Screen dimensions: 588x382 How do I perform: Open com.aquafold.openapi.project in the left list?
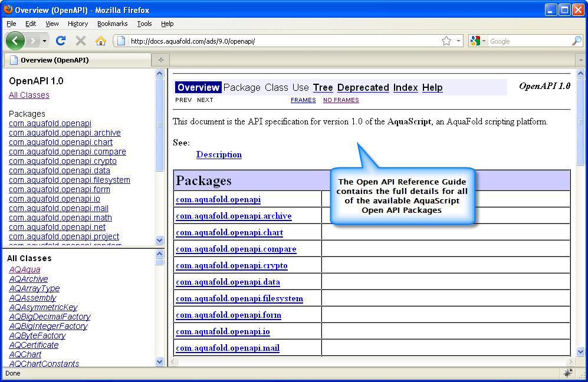64,236
